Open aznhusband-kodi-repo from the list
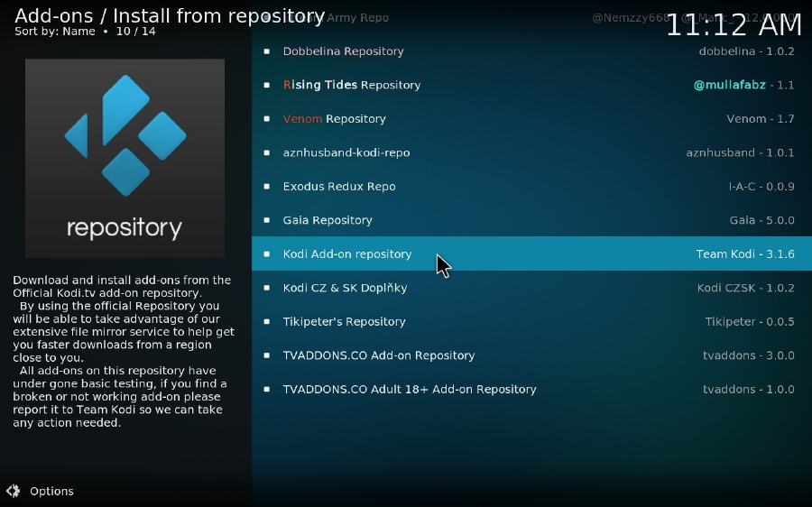The image size is (812, 507). pyautogui.click(x=531, y=152)
